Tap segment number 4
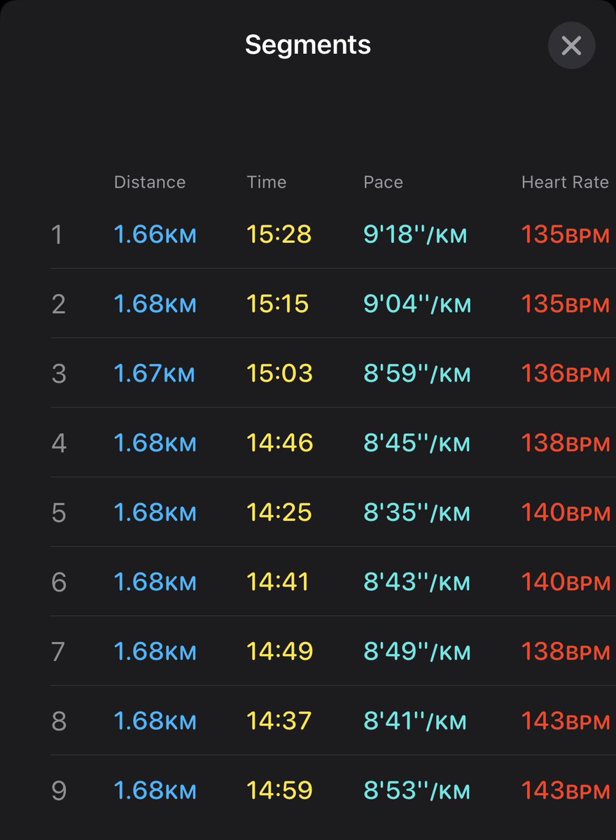Viewport: 616px width, 840px height. click(x=59, y=443)
